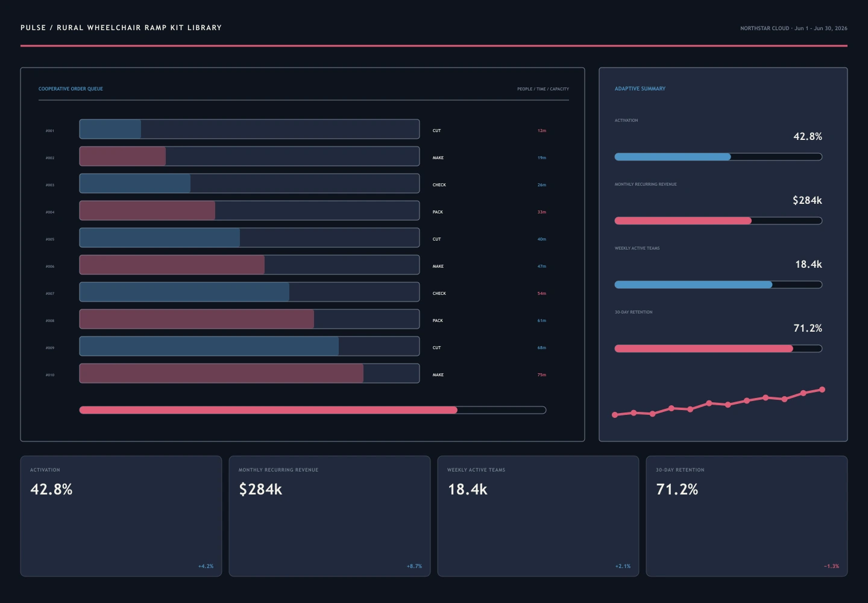This screenshot has width=868, height=603.
Task: Click the overall pink progress bar below the queue
Action: point(313,410)
